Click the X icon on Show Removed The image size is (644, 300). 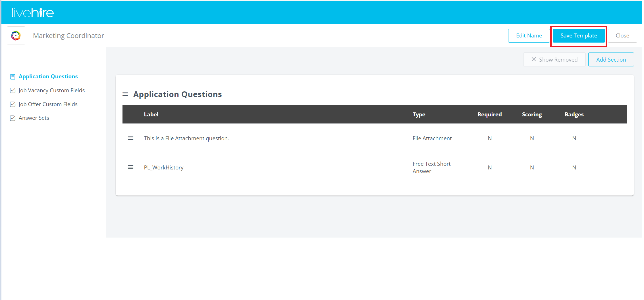(x=534, y=59)
